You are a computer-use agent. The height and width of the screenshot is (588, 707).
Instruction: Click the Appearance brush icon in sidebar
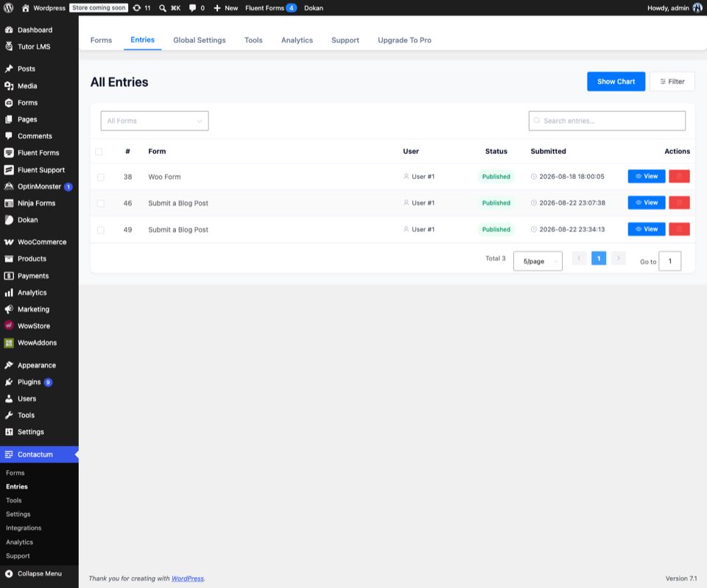click(9, 365)
